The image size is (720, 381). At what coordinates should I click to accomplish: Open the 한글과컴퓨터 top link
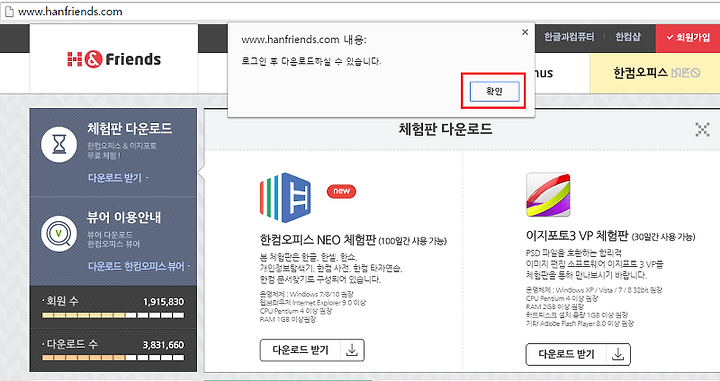pos(569,37)
